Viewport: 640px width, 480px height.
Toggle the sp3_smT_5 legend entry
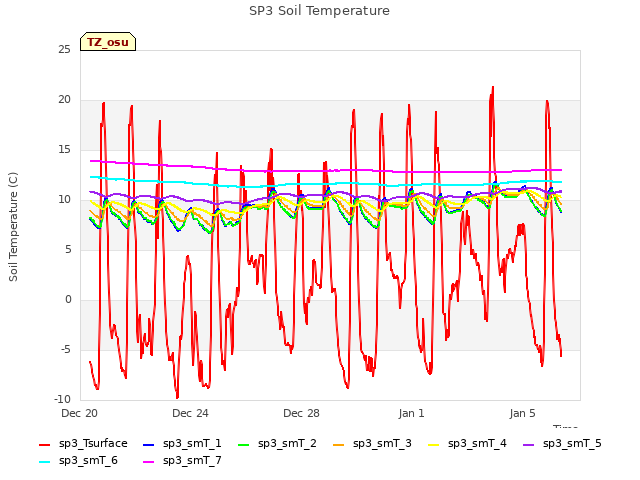(x=562, y=444)
